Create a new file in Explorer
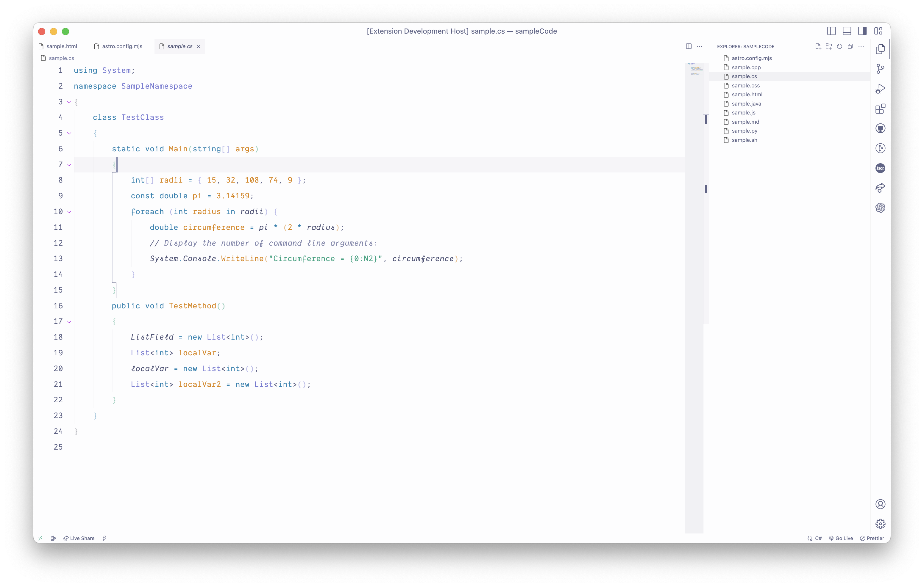This screenshot has height=587, width=924. click(818, 46)
